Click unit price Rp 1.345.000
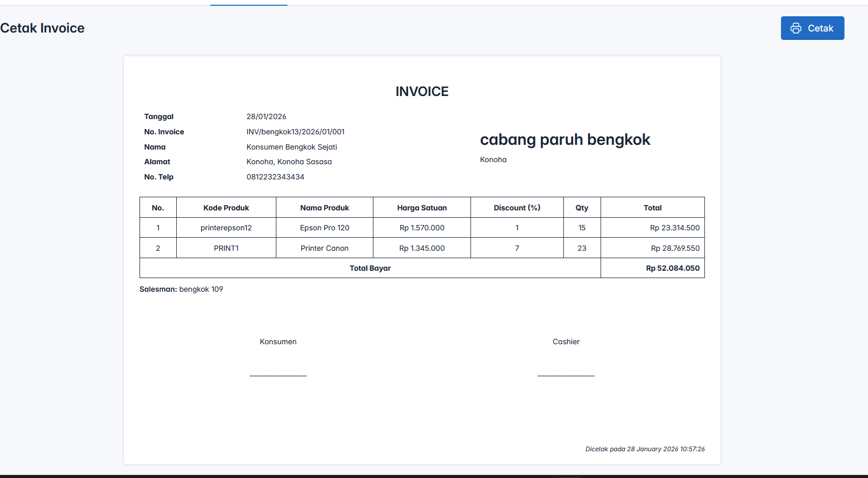The height and width of the screenshot is (478, 868). [x=422, y=248]
